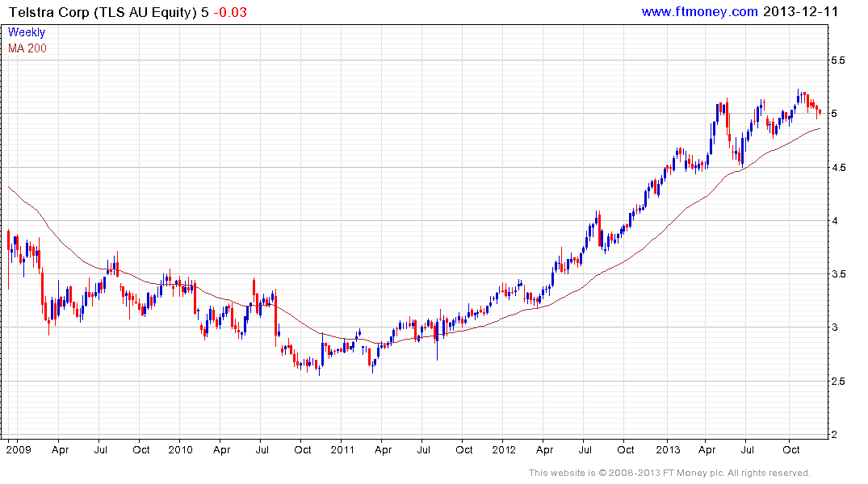This screenshot has width=868, height=484.
Task: Click the 4.5 price axis label
Action: pyautogui.click(x=837, y=168)
